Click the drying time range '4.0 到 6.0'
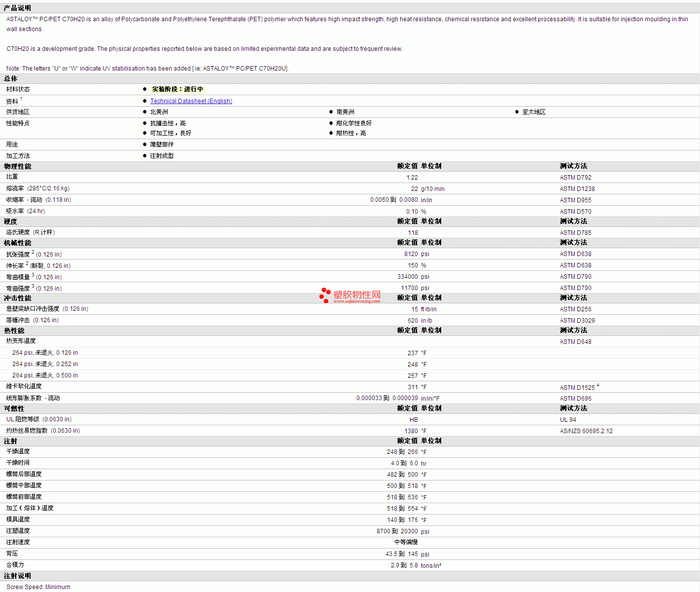The width and height of the screenshot is (700, 592). [404, 463]
